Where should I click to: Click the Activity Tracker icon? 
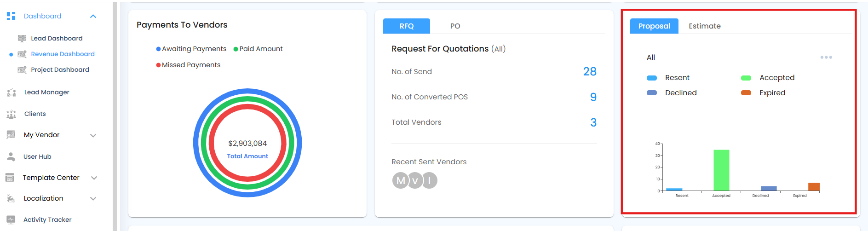11,219
